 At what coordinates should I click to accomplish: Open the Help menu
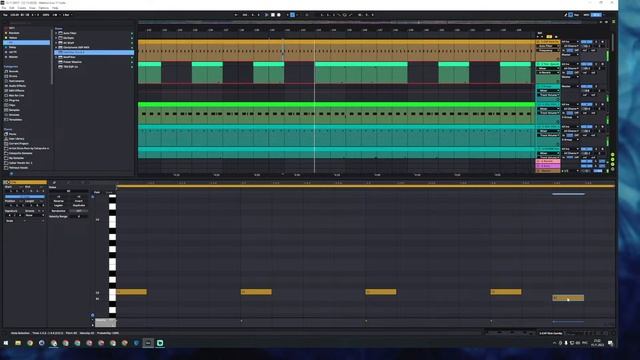55,8
